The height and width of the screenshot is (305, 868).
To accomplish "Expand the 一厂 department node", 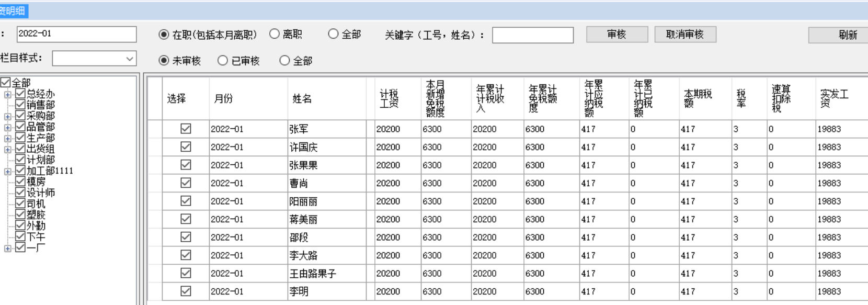I will 8,248.
